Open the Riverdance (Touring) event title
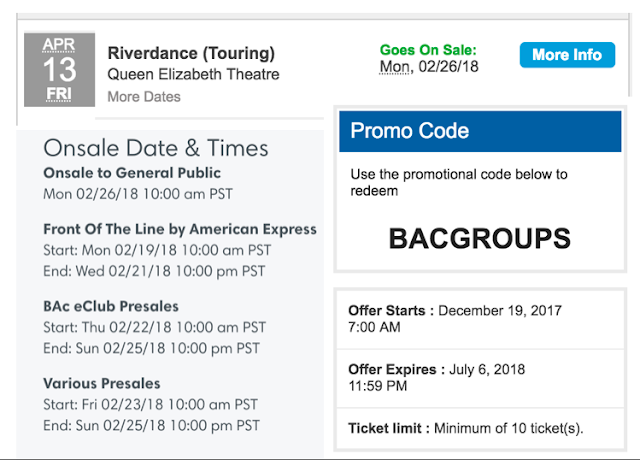 190,53
